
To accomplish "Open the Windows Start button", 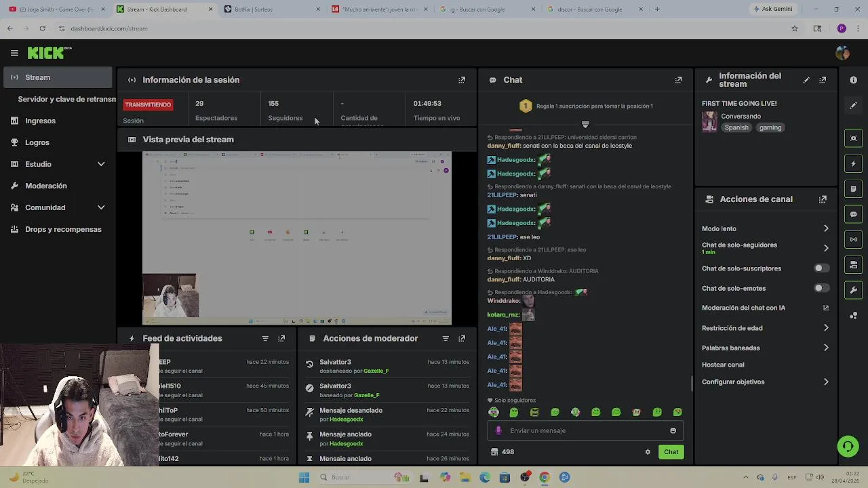I will 304,478.
